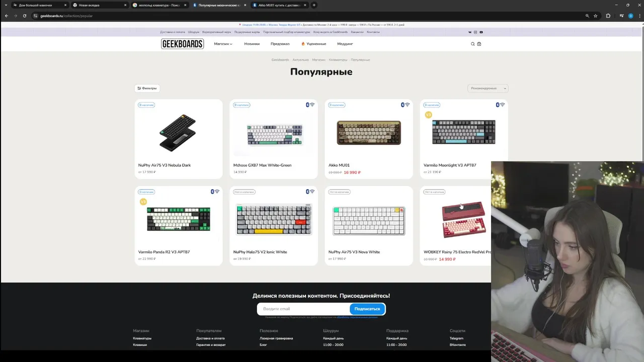The width and height of the screenshot is (644, 362).
Task: Click the fire icon beside Уцененные
Action: coord(303,44)
